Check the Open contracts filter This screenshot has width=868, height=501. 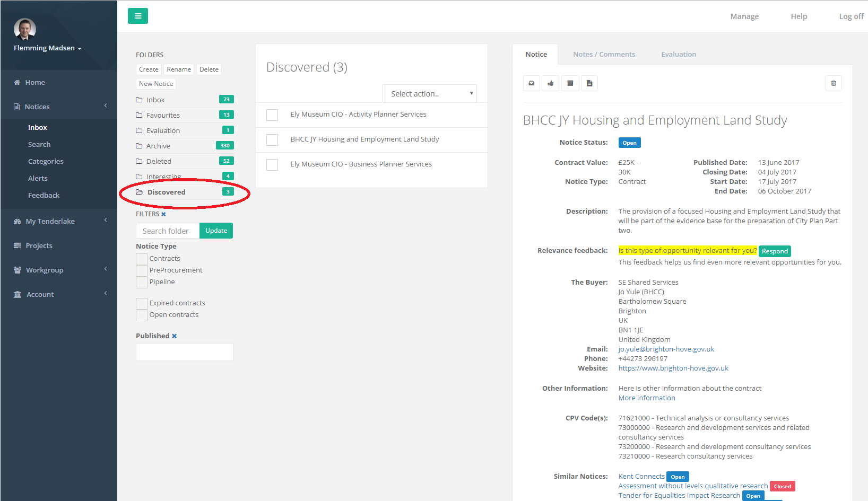(142, 315)
